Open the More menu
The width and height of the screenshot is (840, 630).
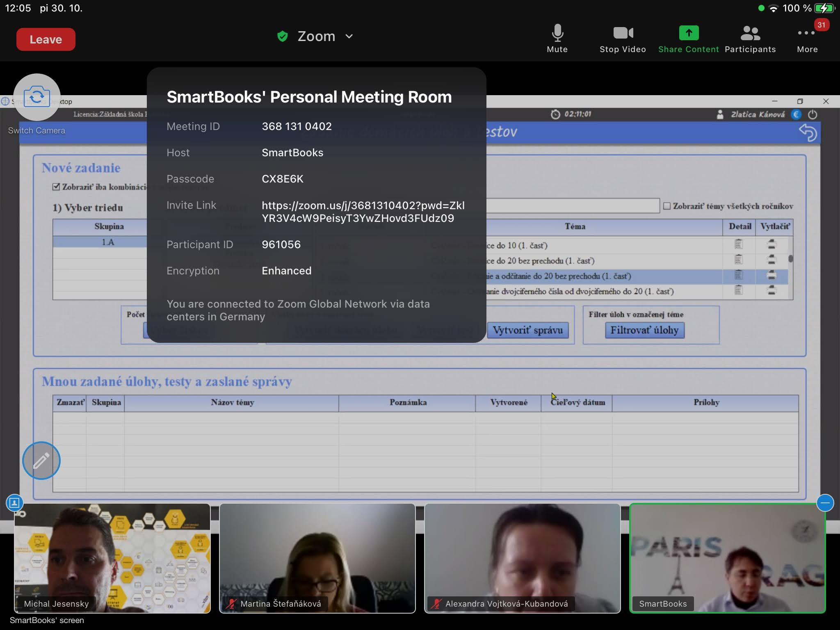point(807,39)
